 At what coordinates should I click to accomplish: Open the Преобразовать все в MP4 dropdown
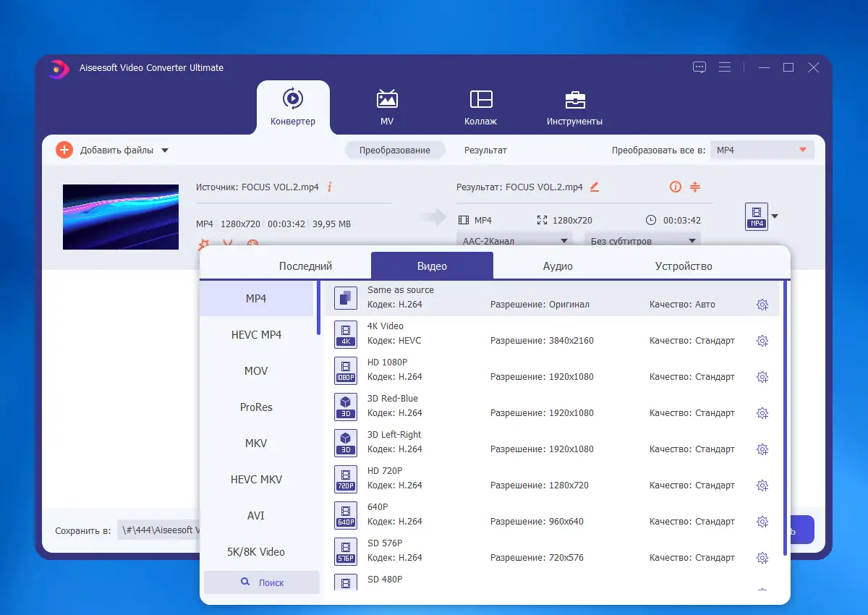(x=762, y=150)
